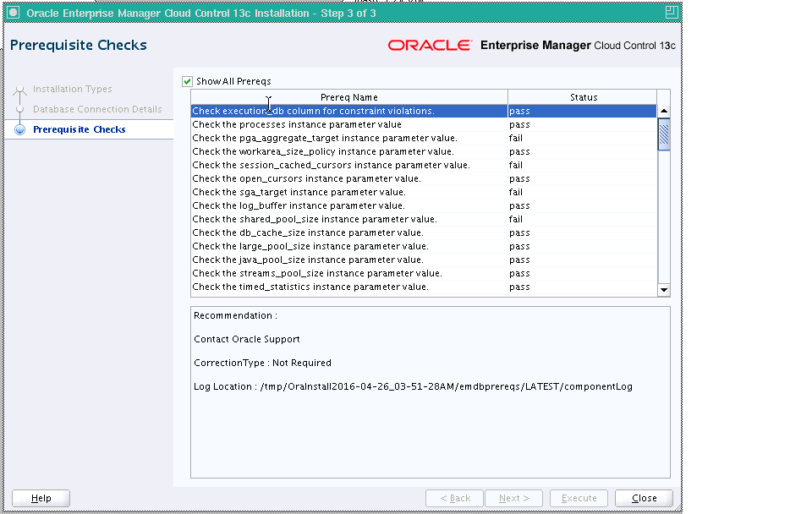Select the Installation Types step
812x514 pixels.
click(72, 89)
